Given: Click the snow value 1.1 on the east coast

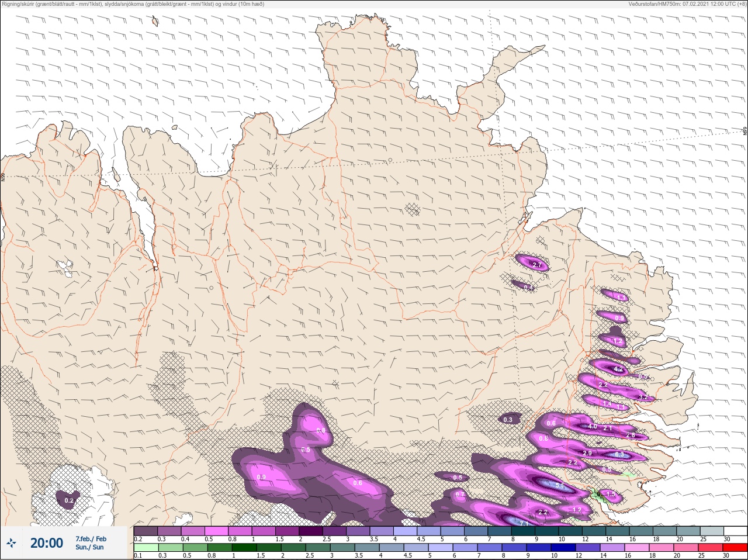Looking at the screenshot, I should tap(621, 298).
